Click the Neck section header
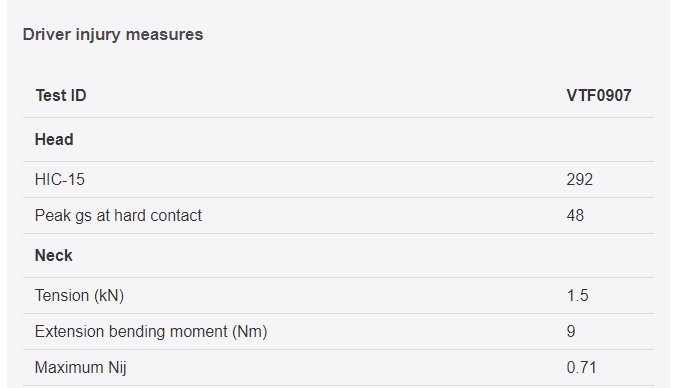The height and width of the screenshot is (388, 676). coord(53,256)
